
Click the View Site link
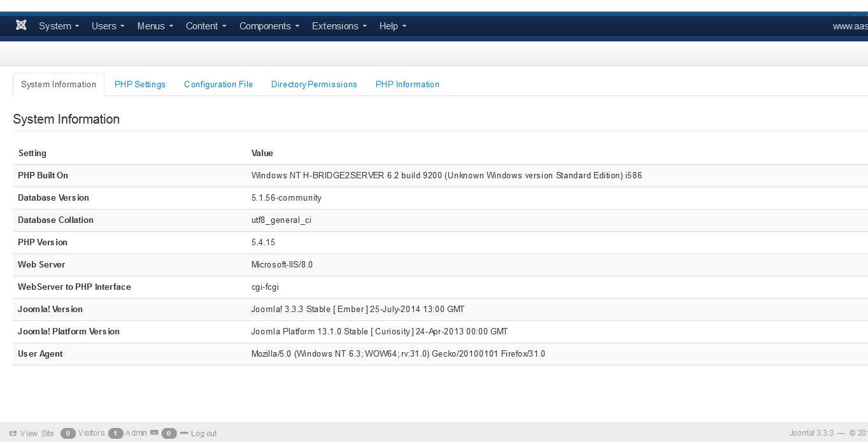pos(37,433)
